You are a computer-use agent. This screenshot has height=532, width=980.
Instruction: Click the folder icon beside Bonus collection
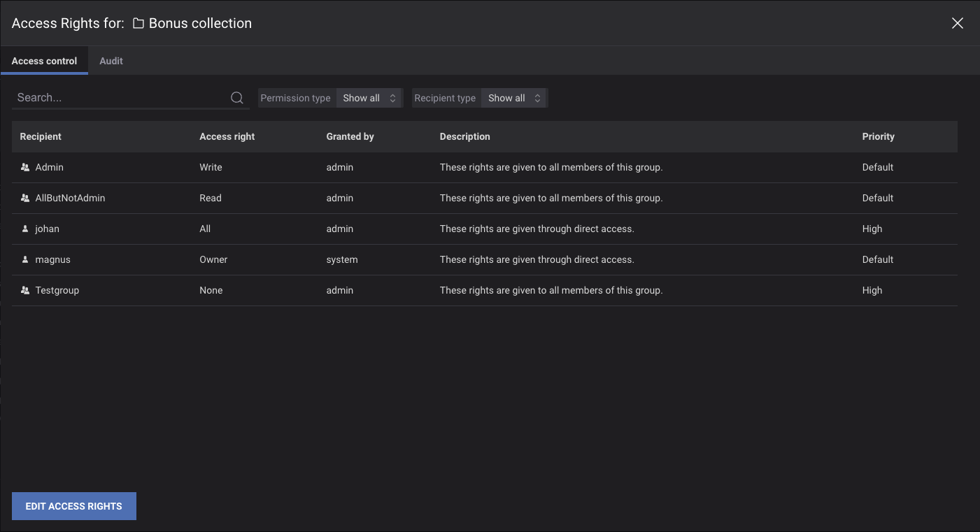coord(139,24)
